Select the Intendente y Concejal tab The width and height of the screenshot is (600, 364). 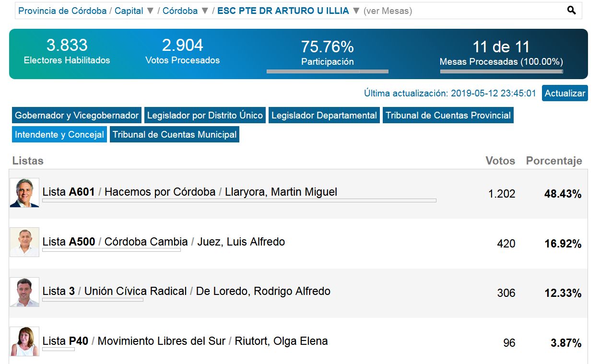(59, 135)
